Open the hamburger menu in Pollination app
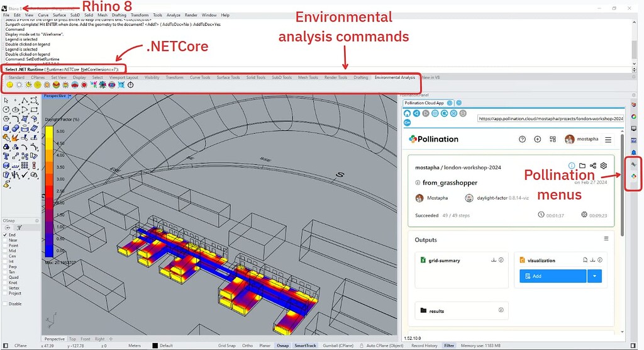This screenshot has height=350, width=644. pyautogui.click(x=608, y=140)
